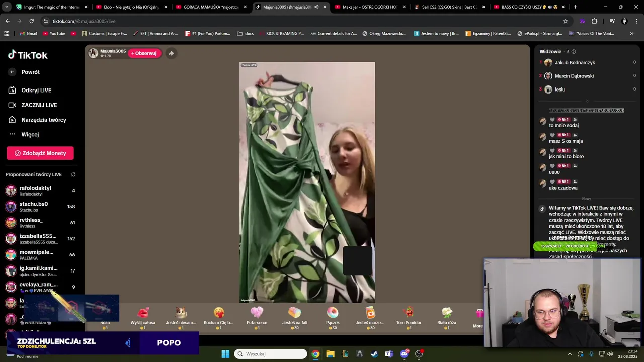This screenshot has height=362, width=644.
Task: Open Gmail bookmark
Action: 28,34
